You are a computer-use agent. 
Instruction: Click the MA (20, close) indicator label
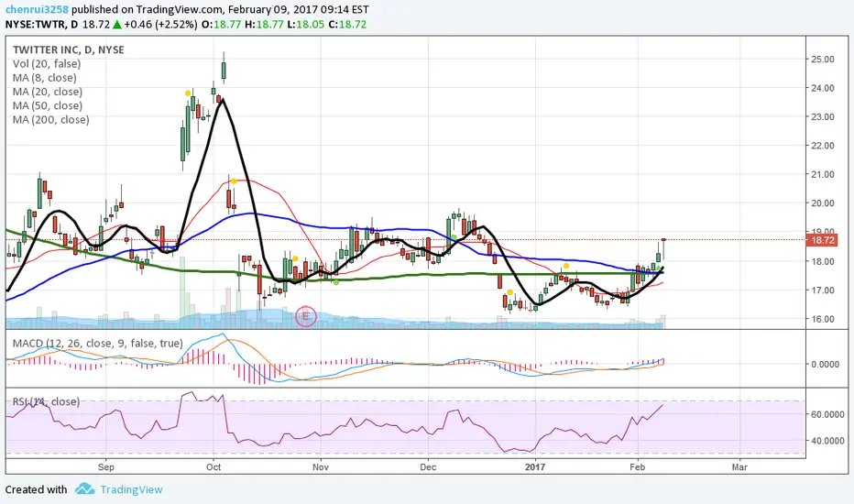[x=48, y=92]
